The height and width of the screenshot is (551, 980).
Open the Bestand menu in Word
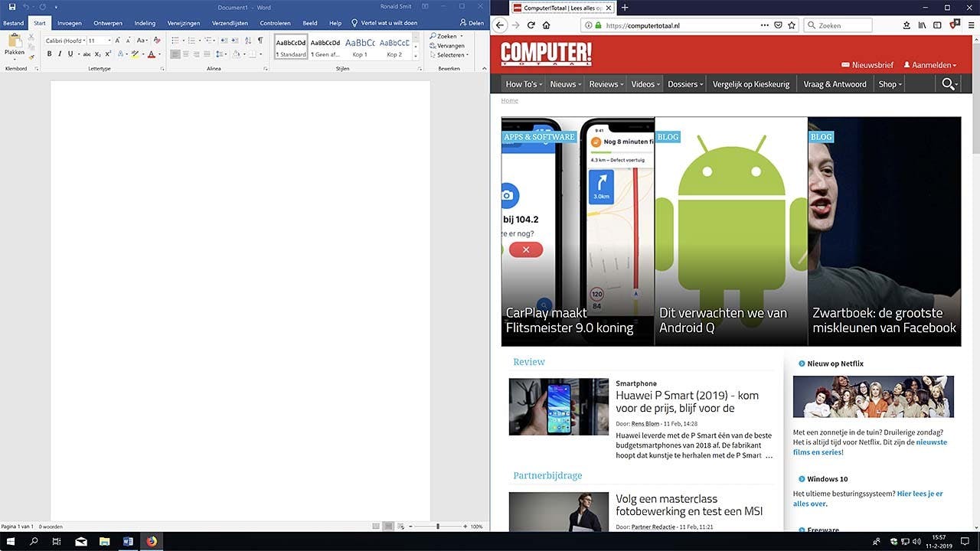click(14, 23)
